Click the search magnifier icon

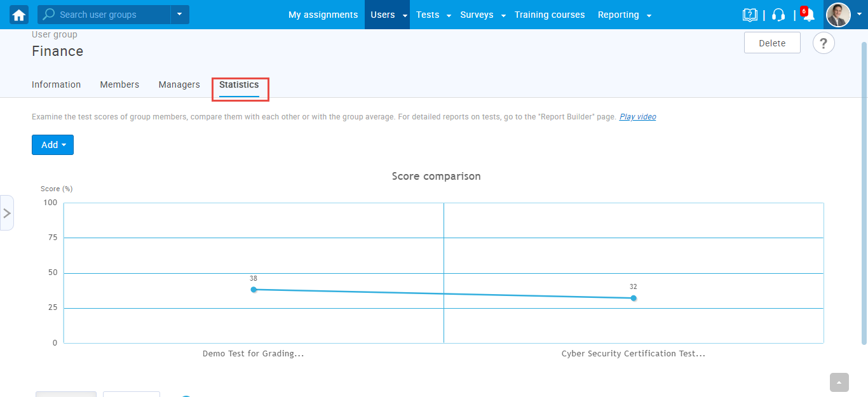pos(49,15)
